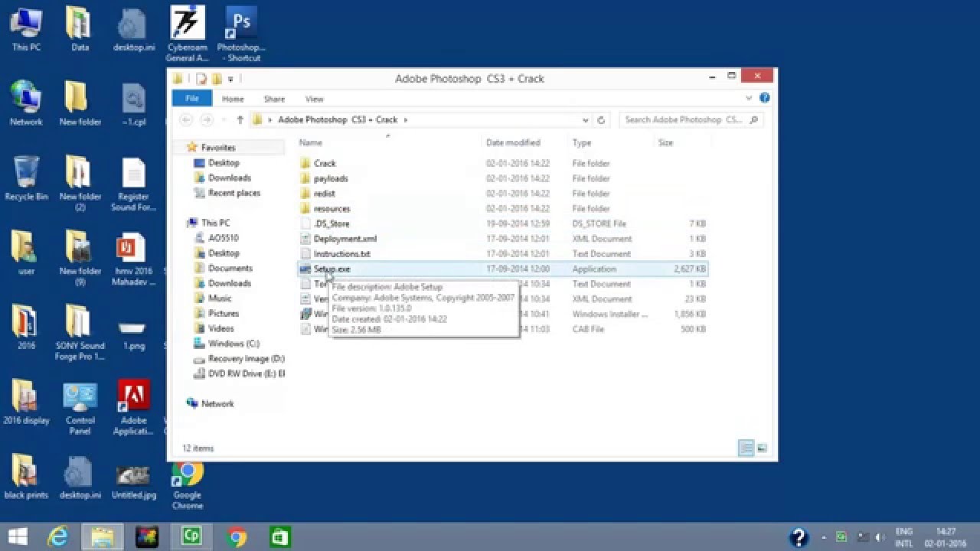The width and height of the screenshot is (980, 551).
Task: Expand the ribbon chevron
Action: tap(749, 98)
